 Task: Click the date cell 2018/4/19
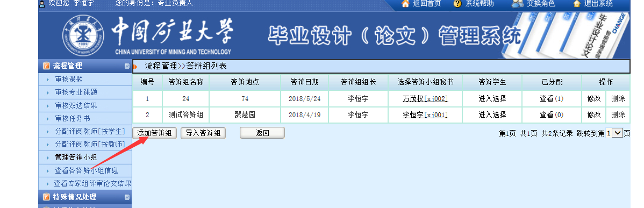coord(304,115)
